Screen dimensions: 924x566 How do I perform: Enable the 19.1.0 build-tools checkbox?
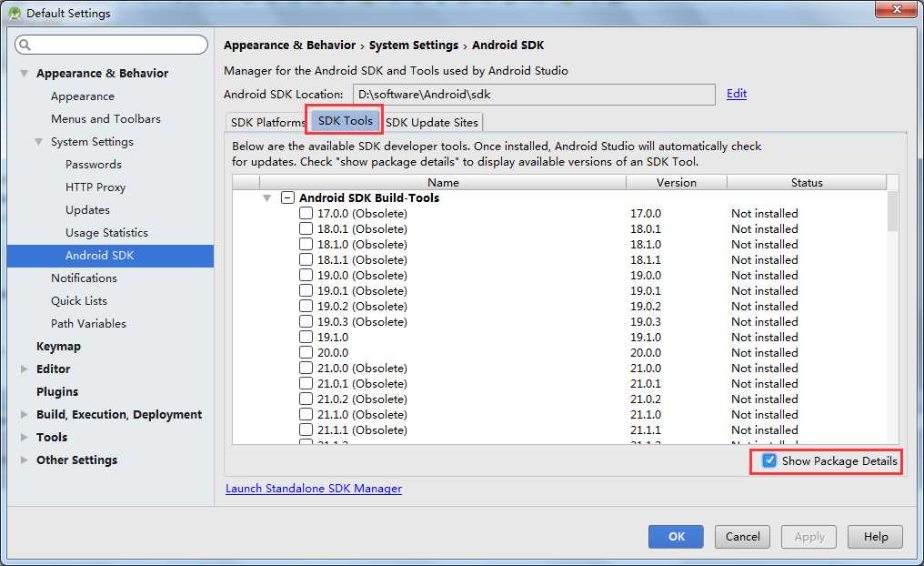tap(306, 338)
